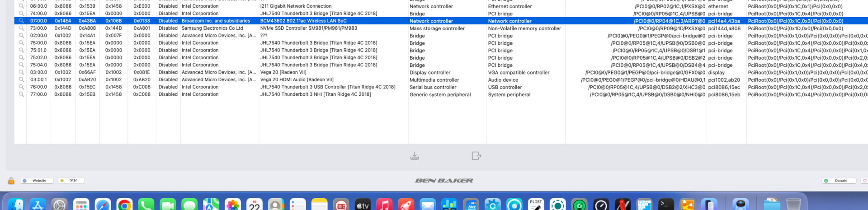Open Finder from the Dock

pos(16,205)
